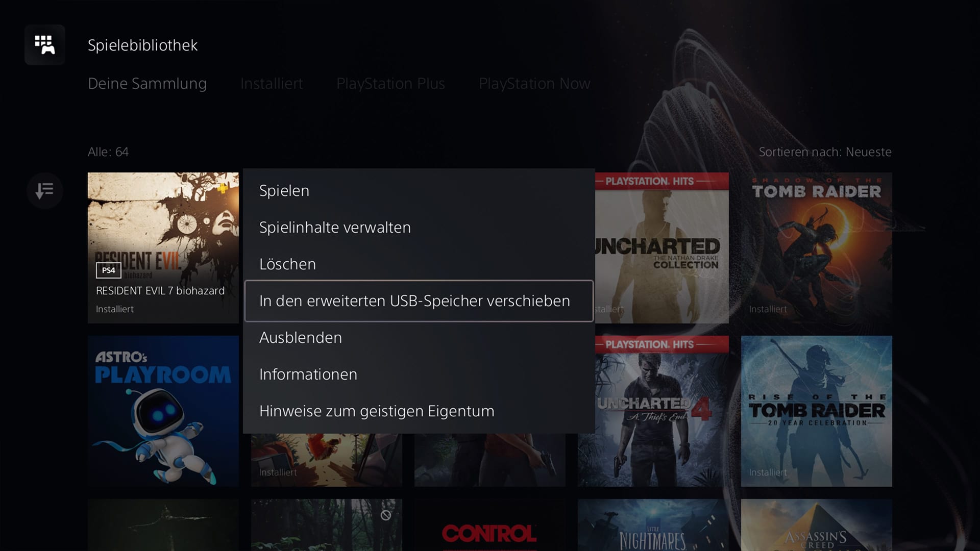Click the sort/filter icon on the left
This screenshot has height=551, width=980.
44,190
